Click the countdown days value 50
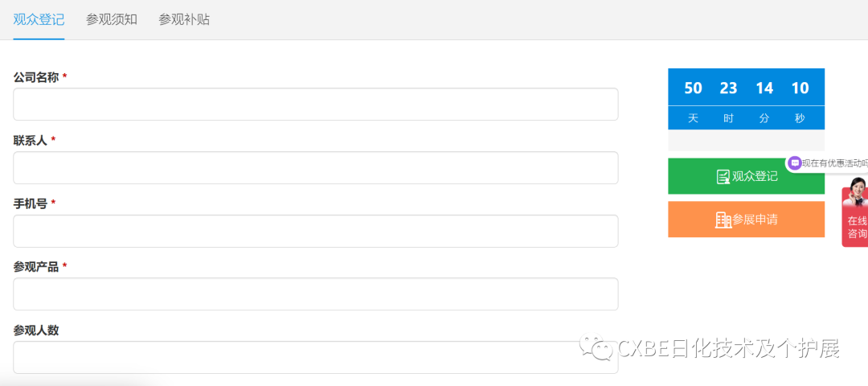Viewport: 868px width, 386px height. [693, 88]
